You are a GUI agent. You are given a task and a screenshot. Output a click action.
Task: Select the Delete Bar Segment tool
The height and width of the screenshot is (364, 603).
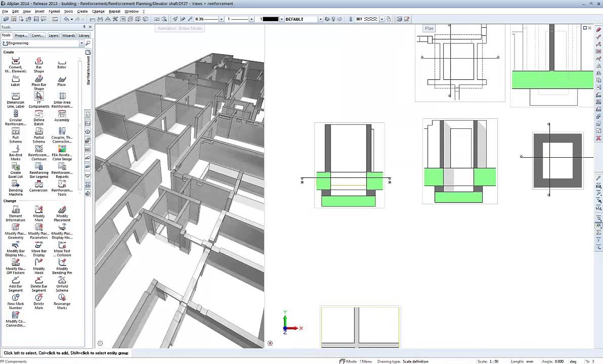tap(39, 284)
